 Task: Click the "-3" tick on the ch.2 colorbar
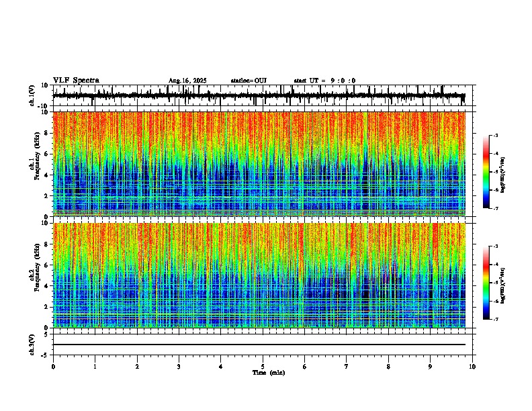click(496, 246)
